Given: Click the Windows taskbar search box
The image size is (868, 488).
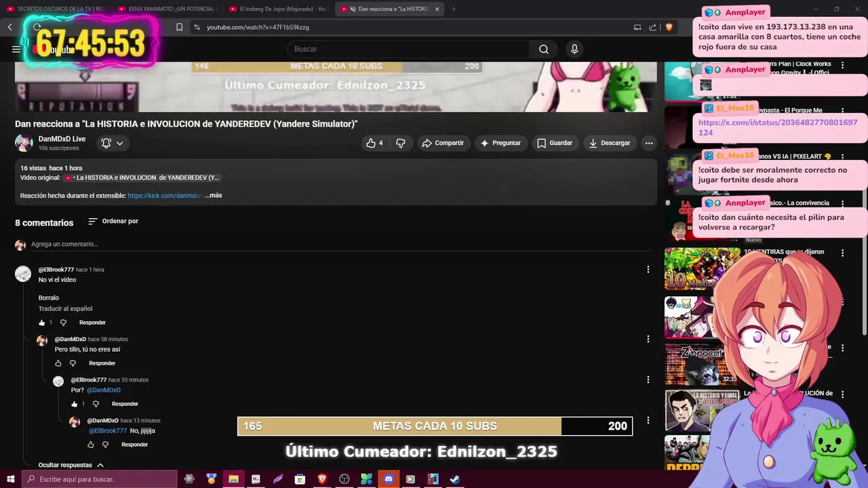Looking at the screenshot, I should (99, 479).
